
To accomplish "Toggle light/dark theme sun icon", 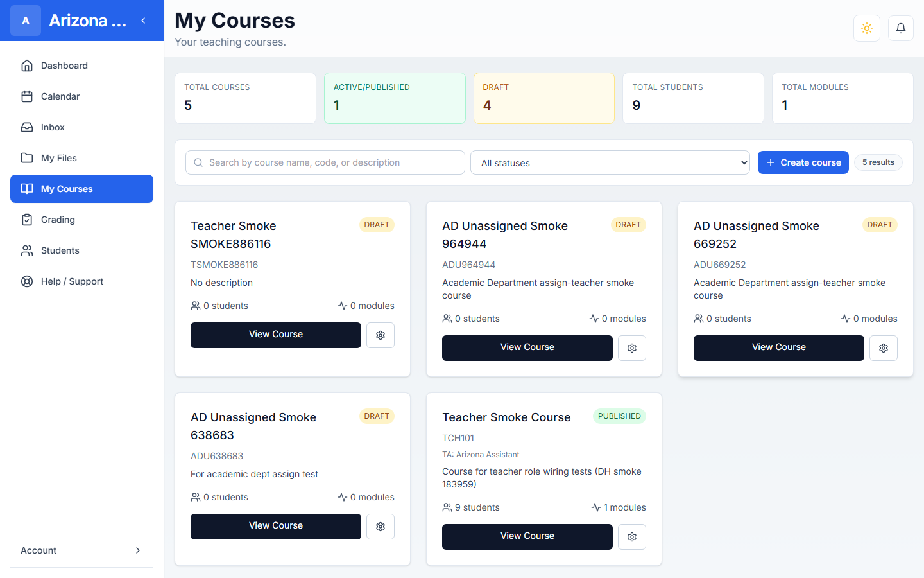I will click(867, 28).
